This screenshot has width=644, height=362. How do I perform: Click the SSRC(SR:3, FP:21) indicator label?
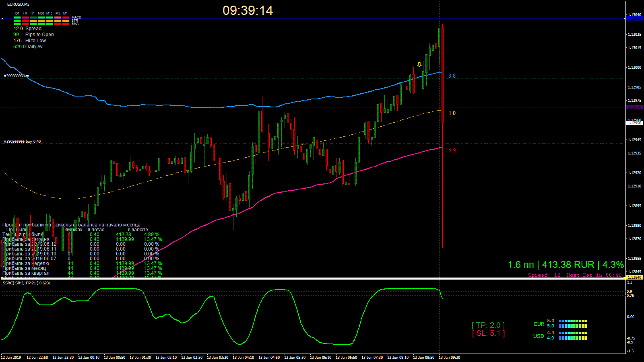click(x=27, y=283)
